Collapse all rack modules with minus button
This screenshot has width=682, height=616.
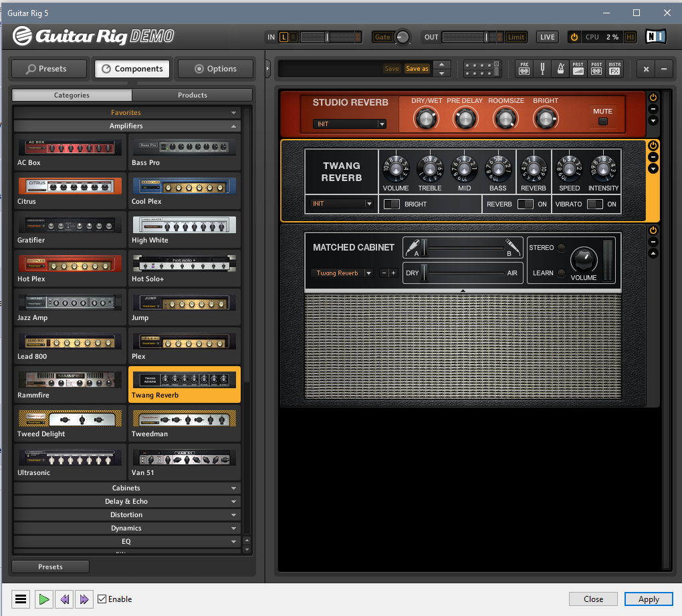(664, 69)
